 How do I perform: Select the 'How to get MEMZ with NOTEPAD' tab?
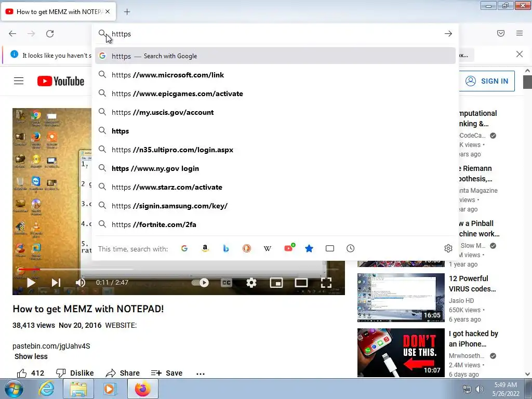click(58, 11)
